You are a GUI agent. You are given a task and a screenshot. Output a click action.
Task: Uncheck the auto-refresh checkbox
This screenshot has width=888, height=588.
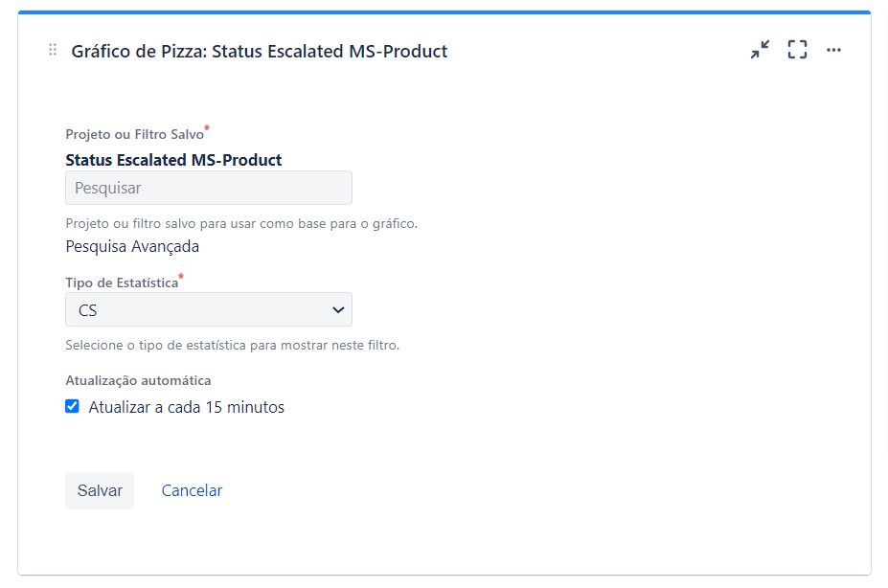click(x=72, y=406)
